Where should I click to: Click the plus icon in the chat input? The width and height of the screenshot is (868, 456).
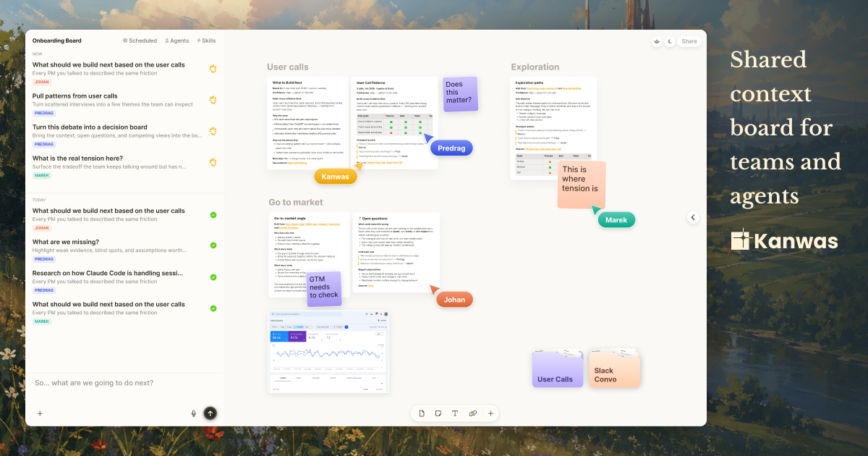coord(40,413)
